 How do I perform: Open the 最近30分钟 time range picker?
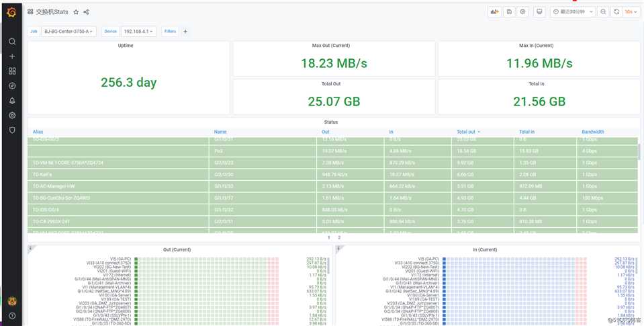click(573, 12)
